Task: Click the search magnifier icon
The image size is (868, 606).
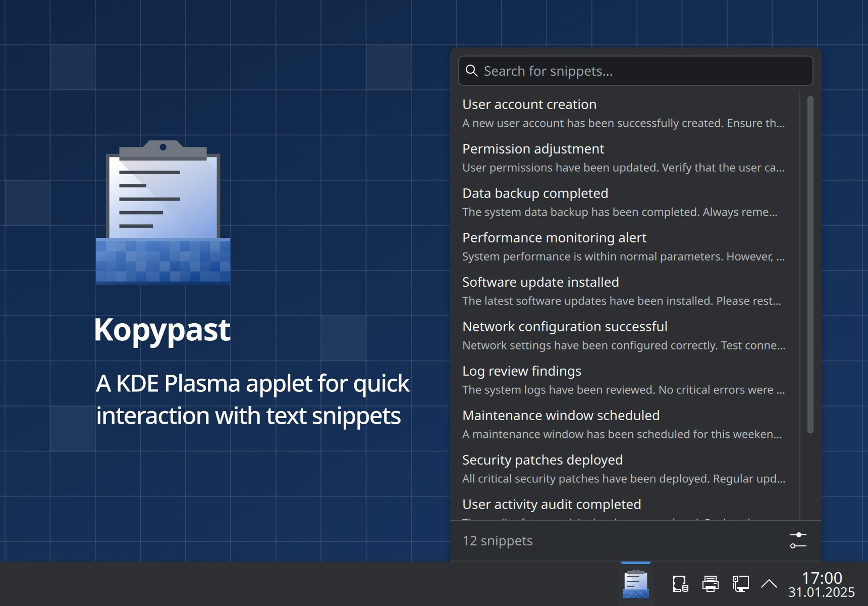Action: coord(471,71)
